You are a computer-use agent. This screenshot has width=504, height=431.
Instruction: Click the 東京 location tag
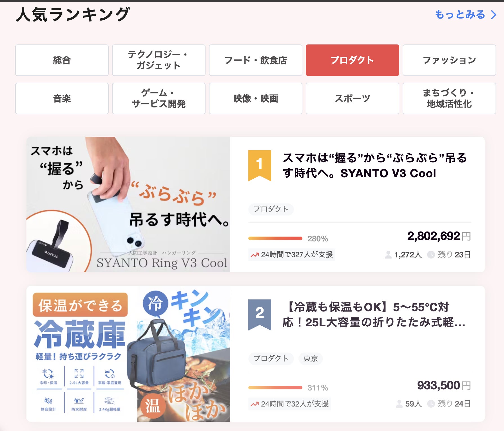click(310, 358)
